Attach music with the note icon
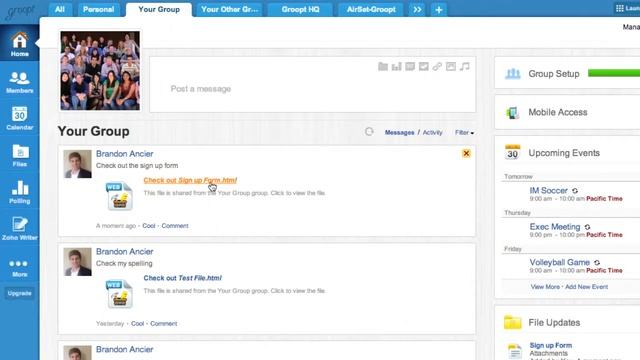 464,67
